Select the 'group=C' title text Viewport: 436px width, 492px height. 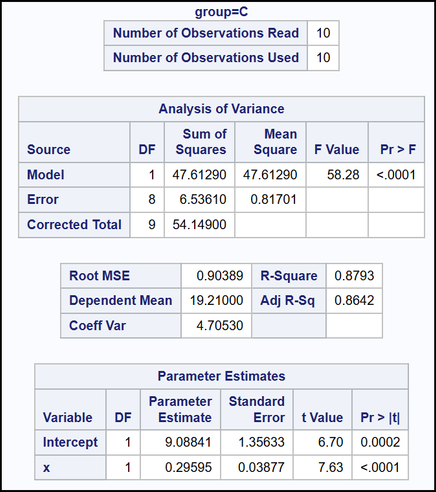point(221,12)
